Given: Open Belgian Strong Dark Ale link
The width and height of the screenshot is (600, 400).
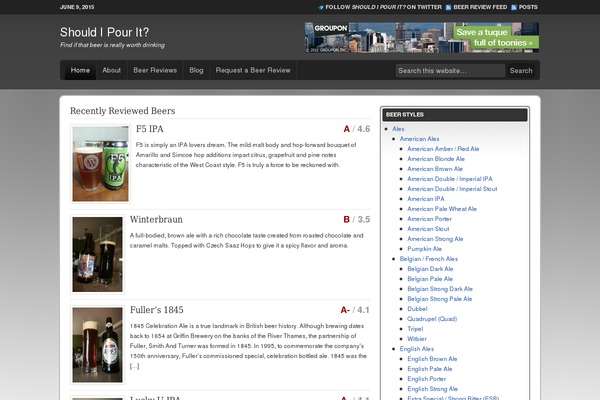Looking at the screenshot, I should pos(440,289).
